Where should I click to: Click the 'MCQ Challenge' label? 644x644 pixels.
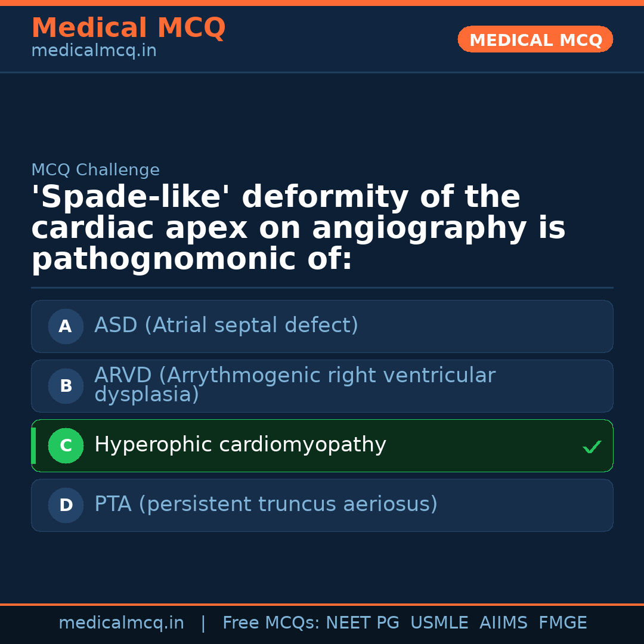(x=95, y=170)
